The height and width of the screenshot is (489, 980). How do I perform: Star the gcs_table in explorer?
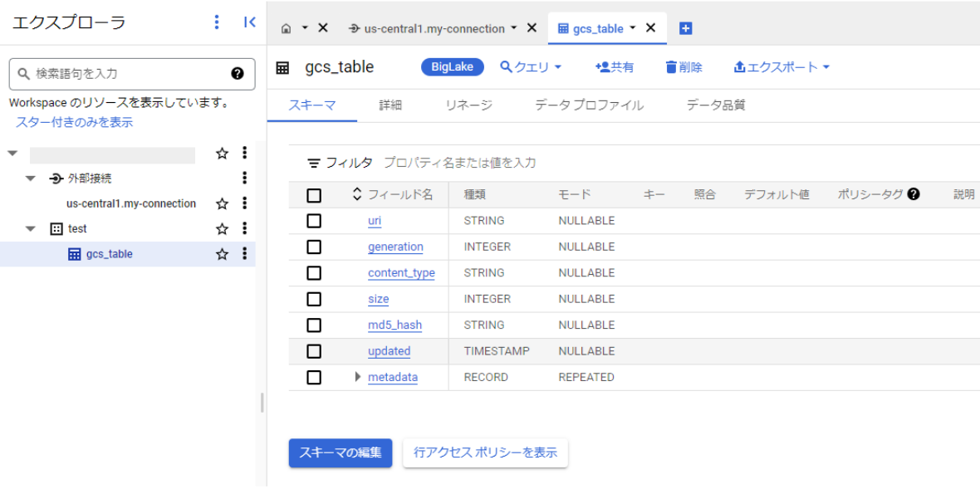click(222, 254)
